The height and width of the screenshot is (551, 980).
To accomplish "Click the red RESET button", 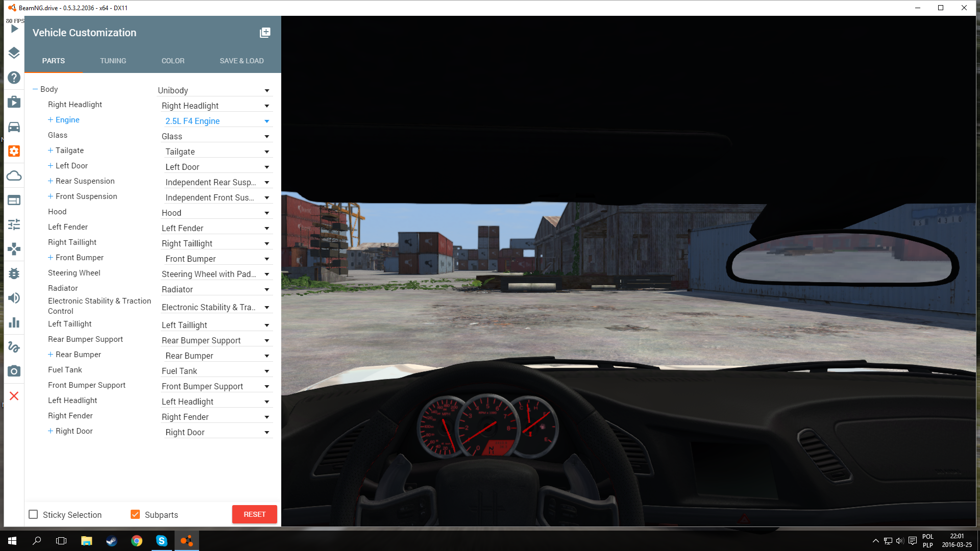I will 255,514.
